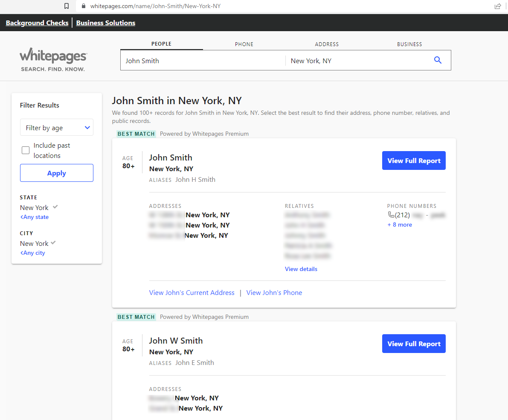Click the Filter Results heading
Viewport: 508px width, 420px height.
(x=40, y=105)
